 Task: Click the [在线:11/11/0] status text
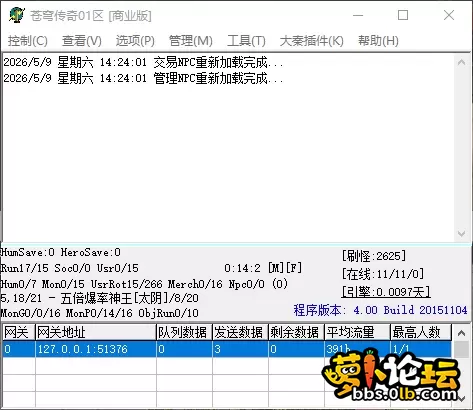coord(383,274)
